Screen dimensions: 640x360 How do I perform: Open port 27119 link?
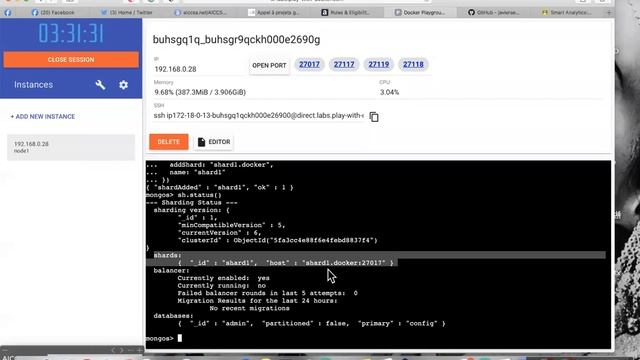(378, 64)
